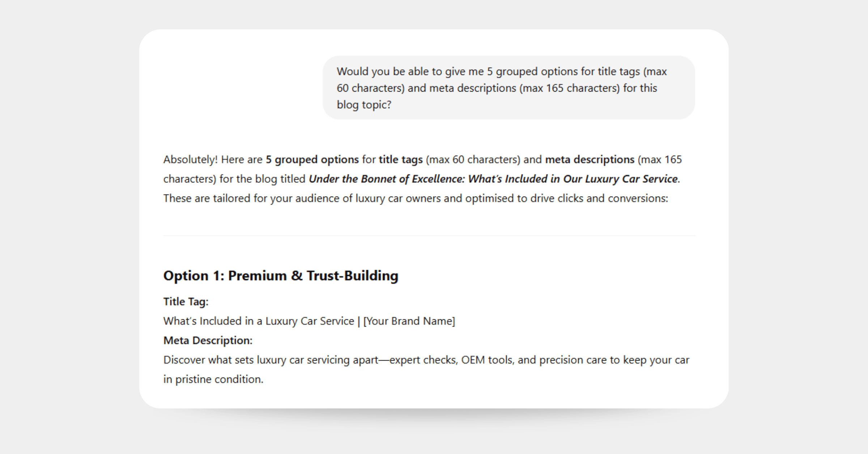Click '60 characters)' in the user bubble

(371, 88)
